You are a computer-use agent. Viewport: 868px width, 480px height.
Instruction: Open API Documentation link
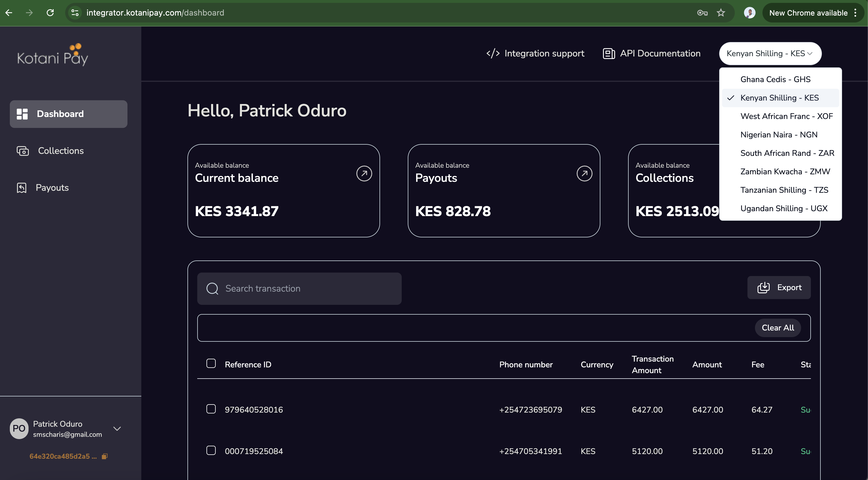pos(652,54)
